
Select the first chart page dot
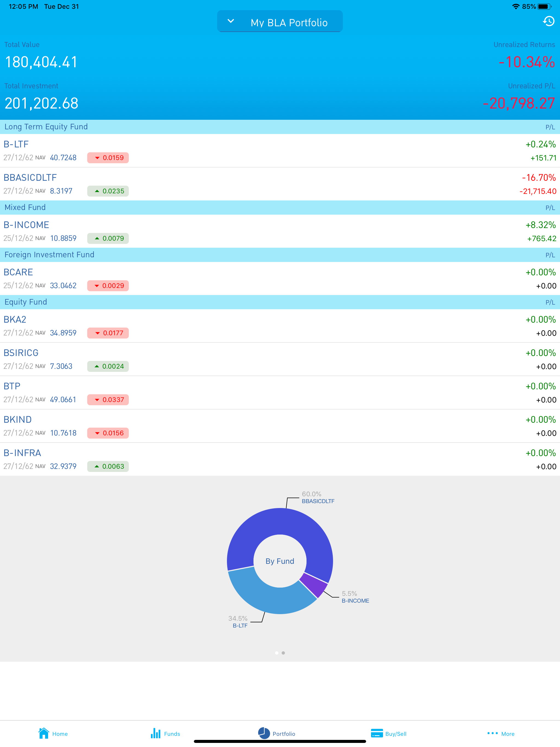pos(277,653)
